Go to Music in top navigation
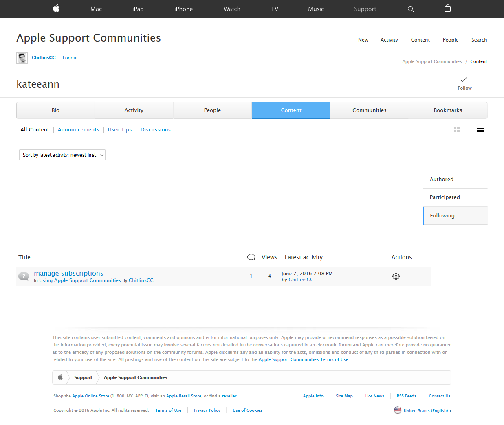Screen dimensions: 504x425 (x=316, y=9)
